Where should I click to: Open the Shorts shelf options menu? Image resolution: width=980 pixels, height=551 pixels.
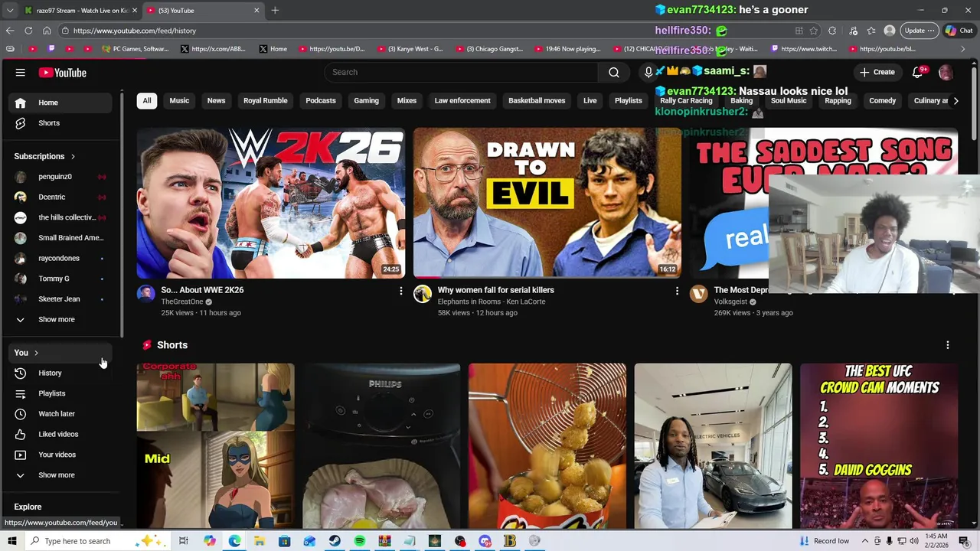pos(948,345)
